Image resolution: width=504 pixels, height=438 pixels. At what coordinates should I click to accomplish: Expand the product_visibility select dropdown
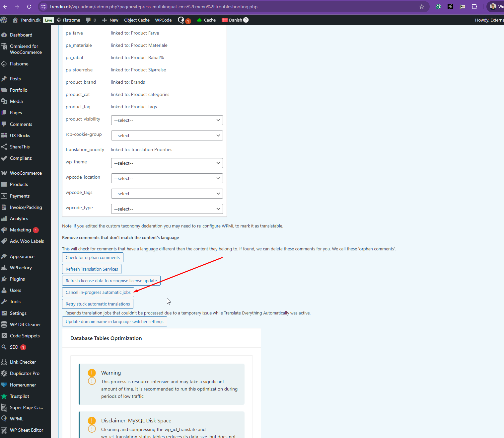click(x=167, y=120)
